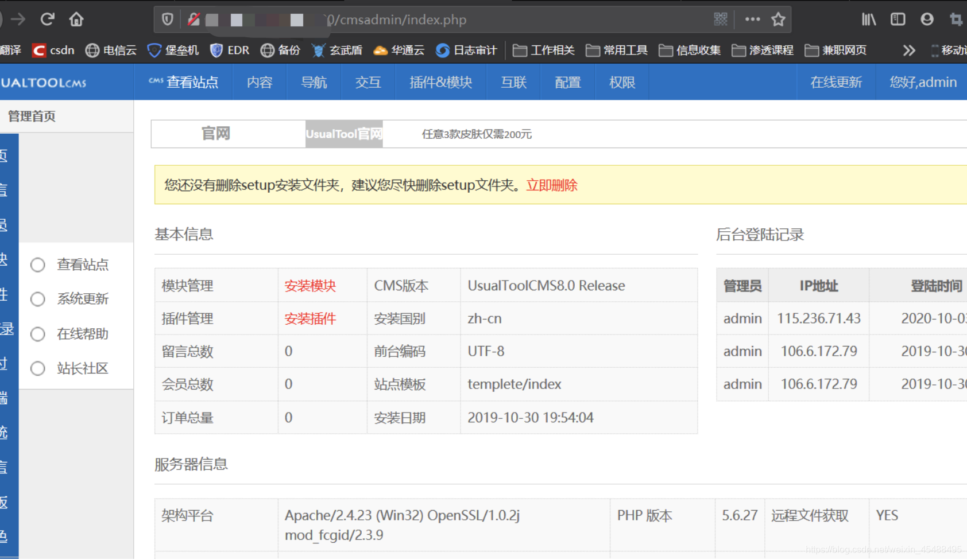The width and height of the screenshot is (967, 560).
Task: Open the 导航 menu
Action: coord(314,83)
